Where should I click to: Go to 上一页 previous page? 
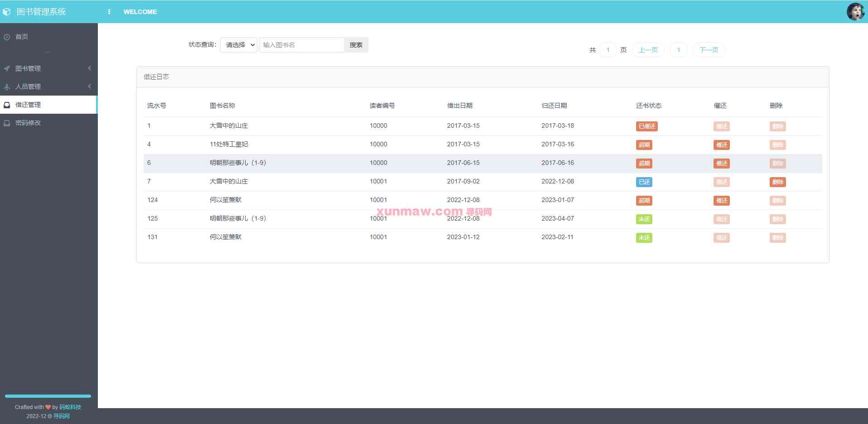[648, 50]
